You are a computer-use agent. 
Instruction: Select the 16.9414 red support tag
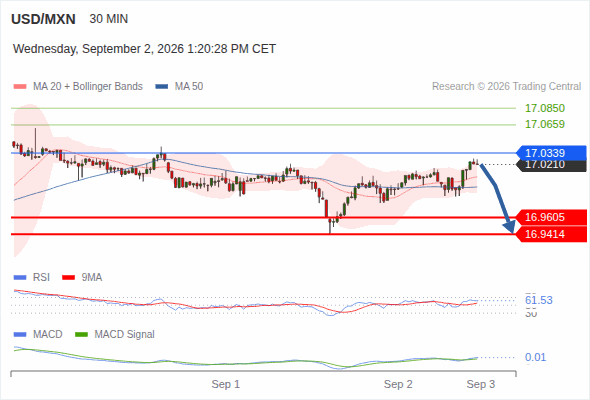click(551, 234)
